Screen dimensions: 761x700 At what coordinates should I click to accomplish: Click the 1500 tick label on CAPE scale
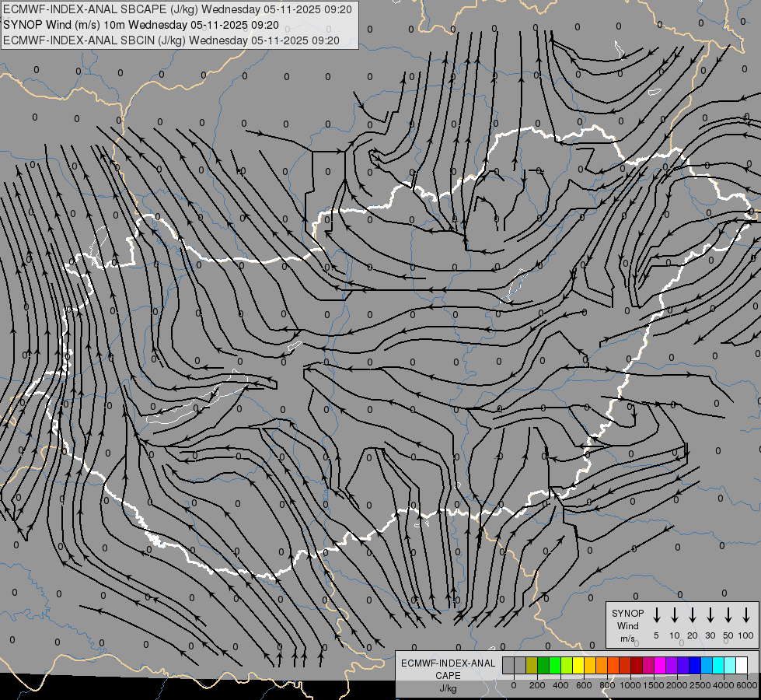pos(653,685)
